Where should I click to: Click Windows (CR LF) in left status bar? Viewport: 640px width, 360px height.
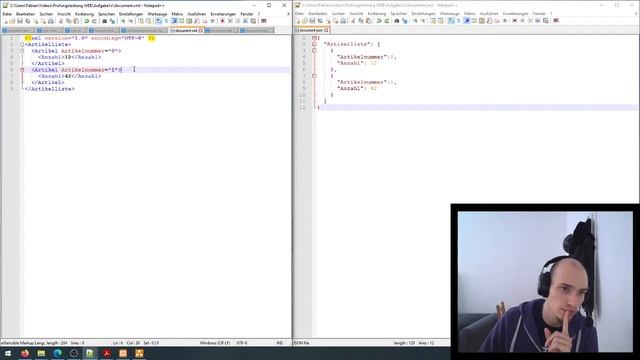click(x=215, y=343)
